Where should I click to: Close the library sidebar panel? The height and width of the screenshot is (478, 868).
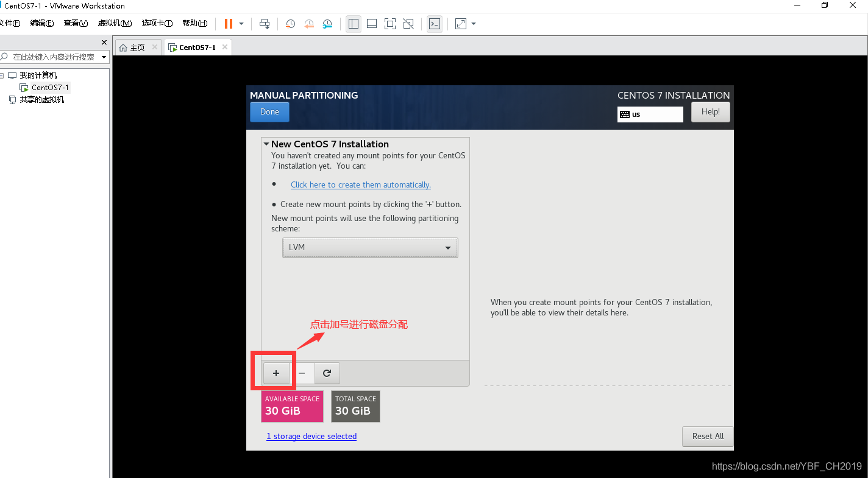click(x=104, y=42)
